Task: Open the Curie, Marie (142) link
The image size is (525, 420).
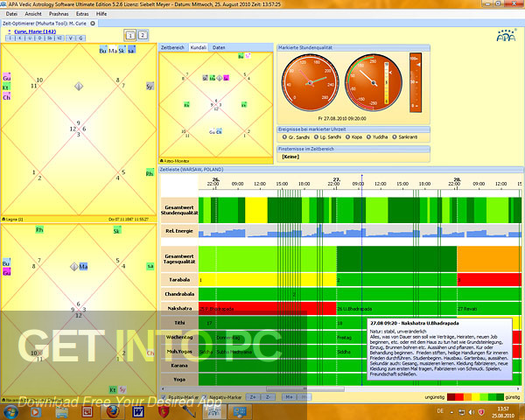Action: (x=35, y=31)
